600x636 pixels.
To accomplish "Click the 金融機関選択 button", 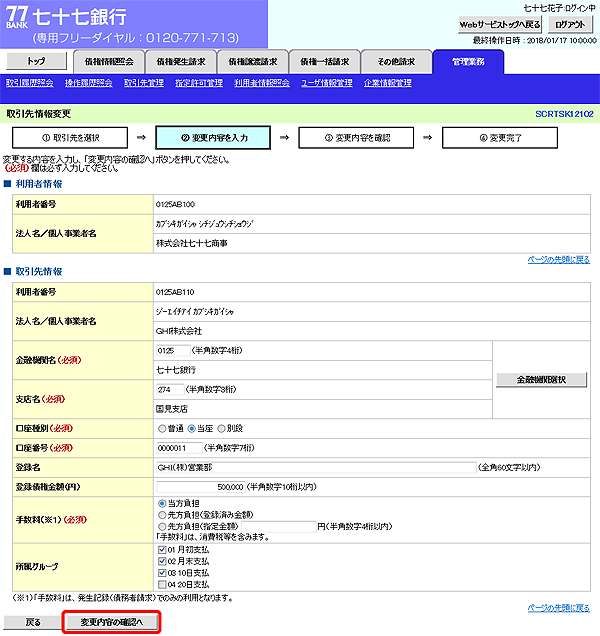I will (542, 380).
